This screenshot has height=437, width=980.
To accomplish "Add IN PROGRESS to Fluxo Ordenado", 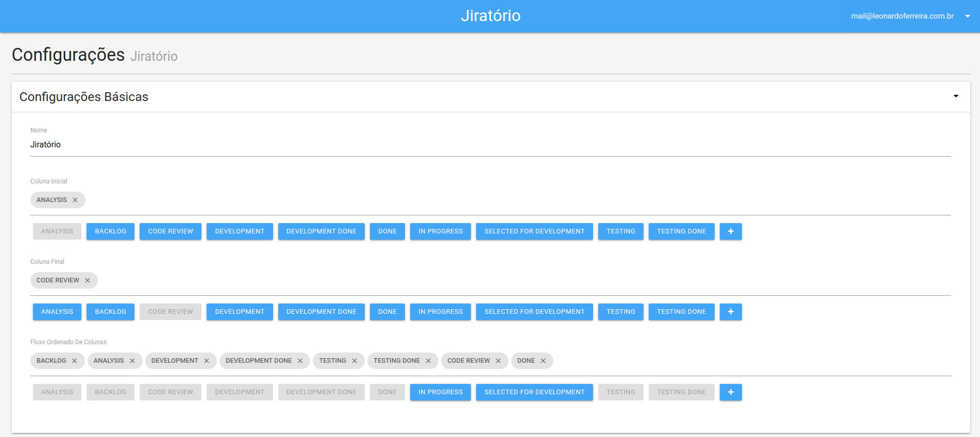I will (x=441, y=392).
